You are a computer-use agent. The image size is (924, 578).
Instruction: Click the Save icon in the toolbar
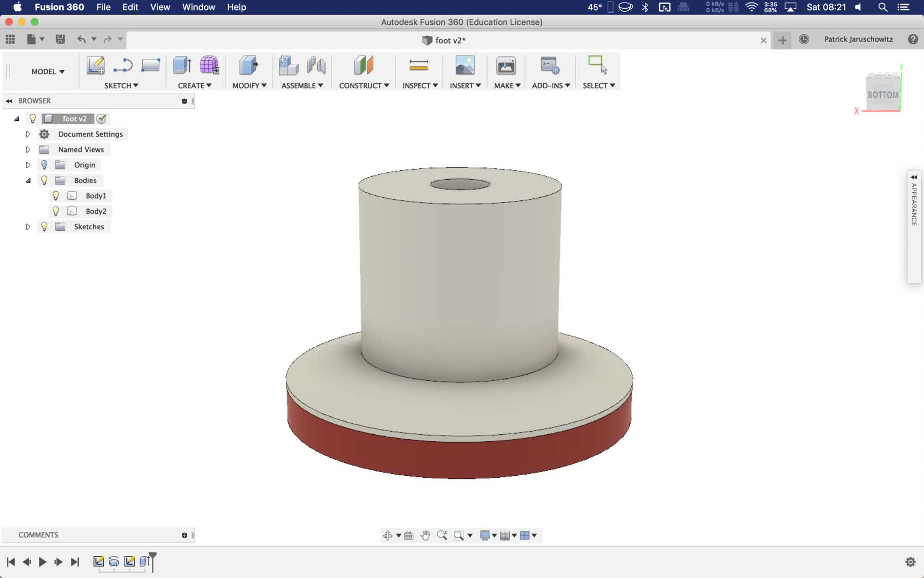click(60, 40)
